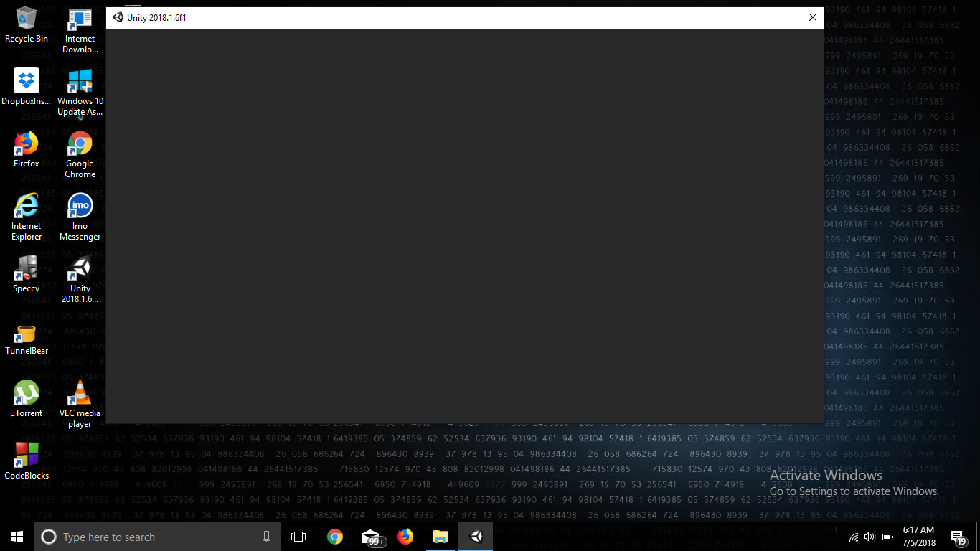Select the VLC media player desktop icon
Viewport: 980px width, 551px height.
pos(80,404)
